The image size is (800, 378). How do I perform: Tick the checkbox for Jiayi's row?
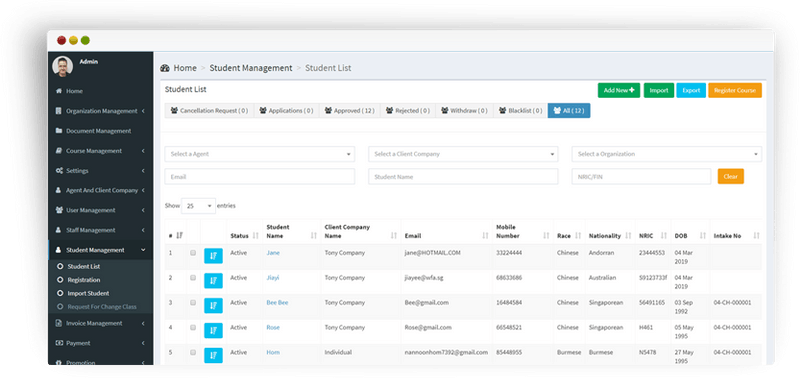click(193, 278)
